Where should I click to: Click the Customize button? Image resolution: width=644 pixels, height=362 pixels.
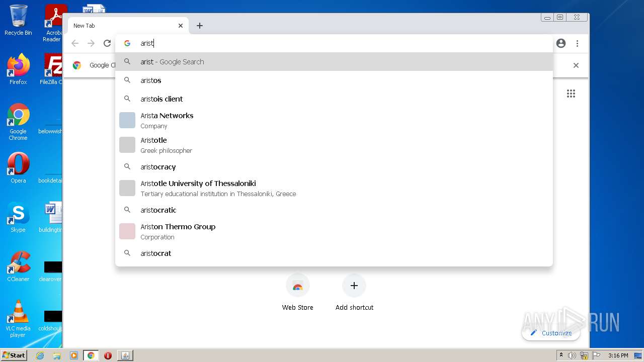551,333
